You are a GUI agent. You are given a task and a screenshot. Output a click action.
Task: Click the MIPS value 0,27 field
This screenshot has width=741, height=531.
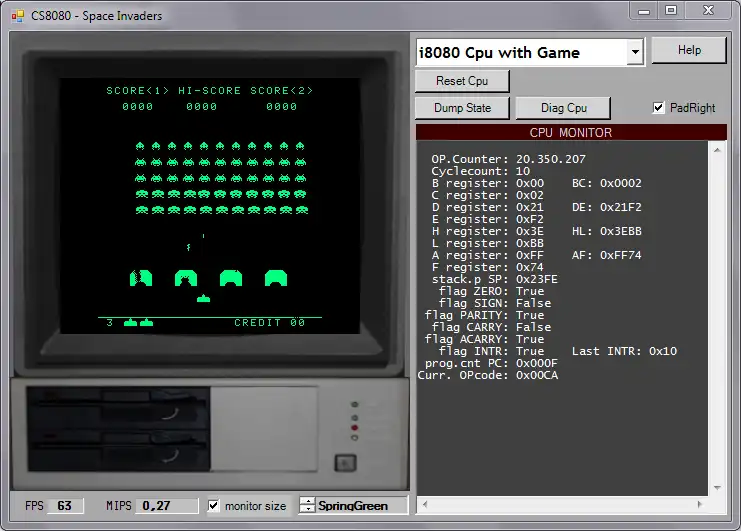(x=166, y=505)
